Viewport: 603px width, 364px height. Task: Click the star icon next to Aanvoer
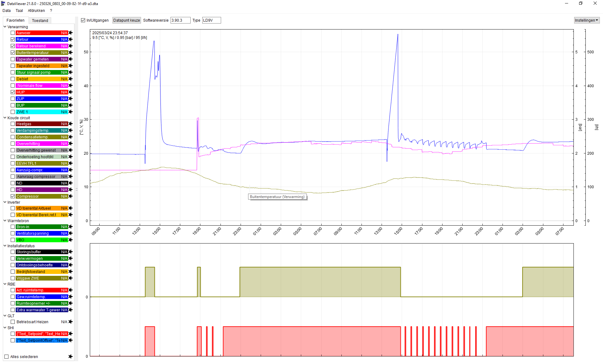[71, 33]
